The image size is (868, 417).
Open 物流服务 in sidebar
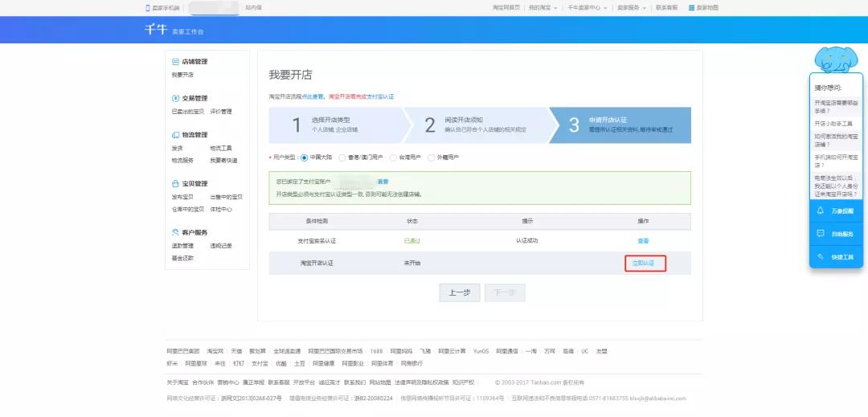pyautogui.click(x=182, y=161)
